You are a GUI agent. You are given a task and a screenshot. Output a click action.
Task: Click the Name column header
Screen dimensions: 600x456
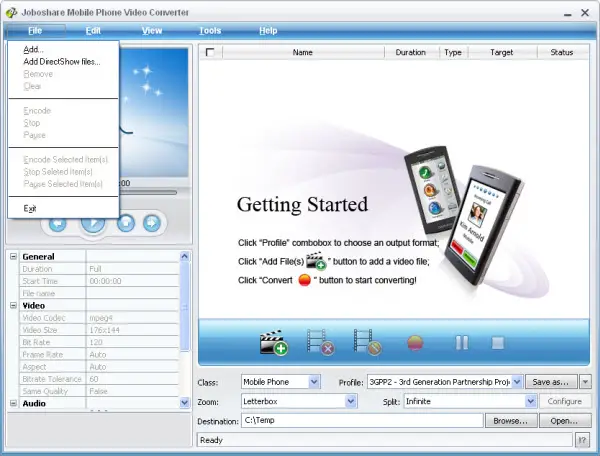[303, 52]
